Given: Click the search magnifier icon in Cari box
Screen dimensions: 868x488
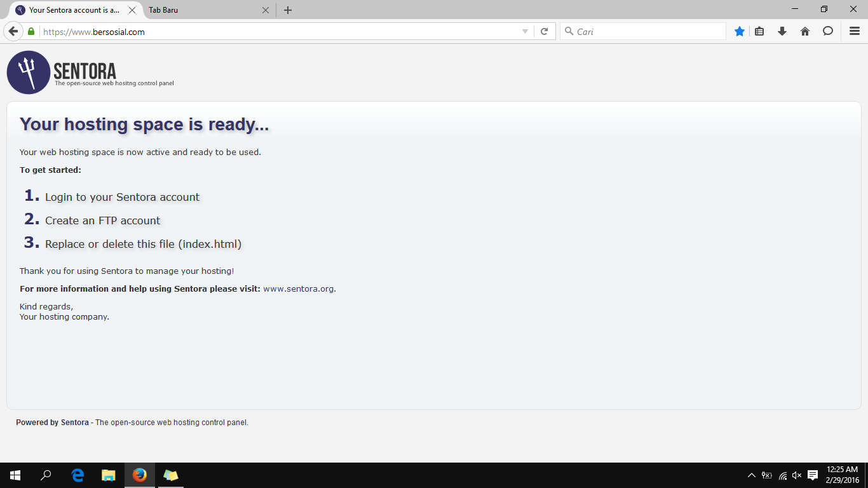Looking at the screenshot, I should coord(569,31).
